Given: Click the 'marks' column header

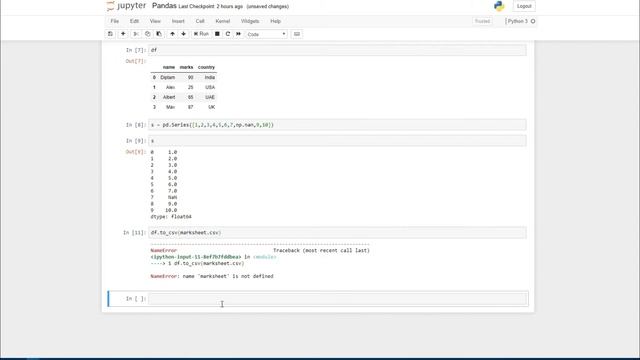Looking at the screenshot, I should [186, 67].
